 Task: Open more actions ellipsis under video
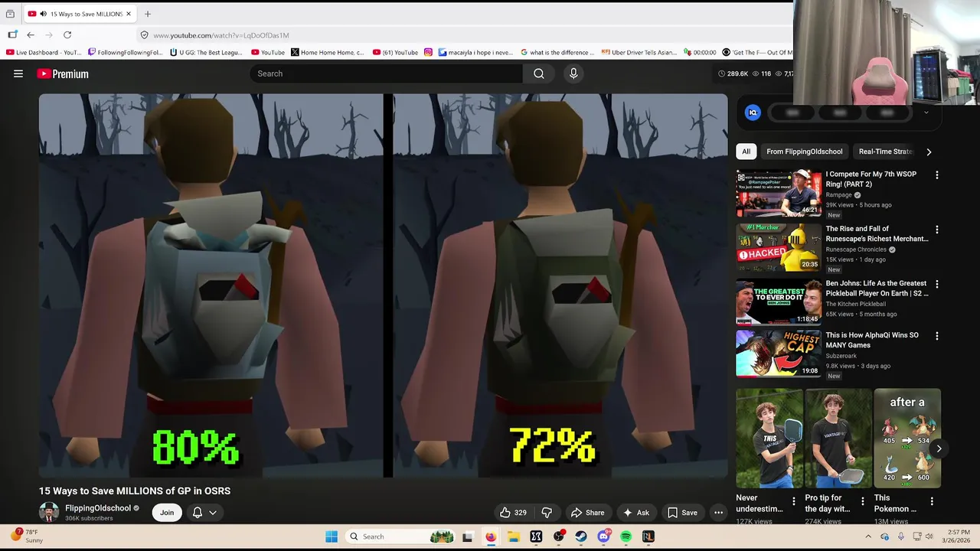click(718, 513)
